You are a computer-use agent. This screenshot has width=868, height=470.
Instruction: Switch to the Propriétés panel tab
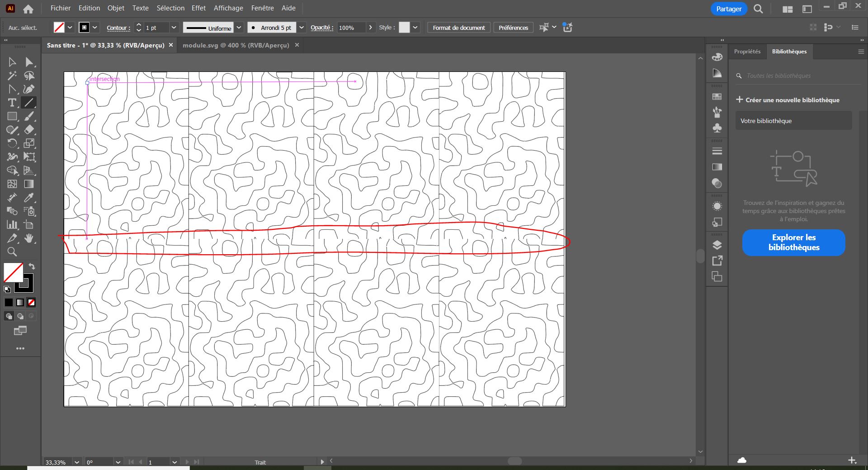pyautogui.click(x=747, y=52)
